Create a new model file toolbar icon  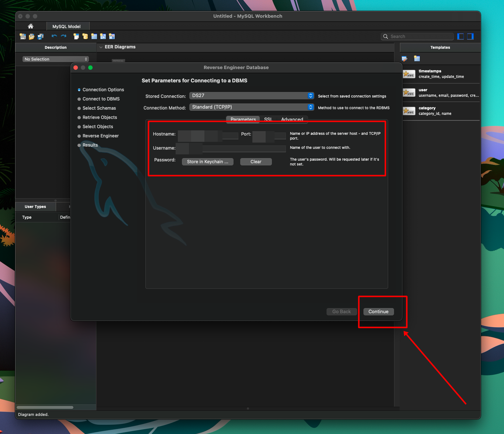pos(23,36)
